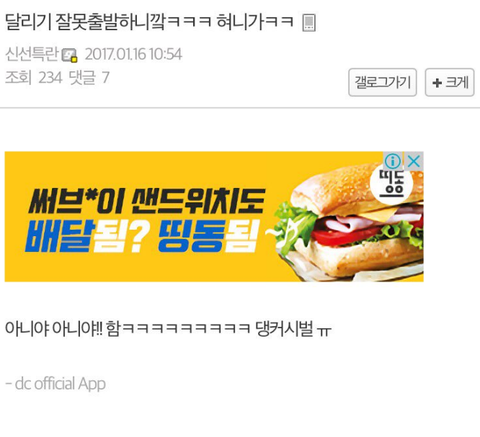
Task: Open the author name 신선특란
Action: click(x=32, y=54)
